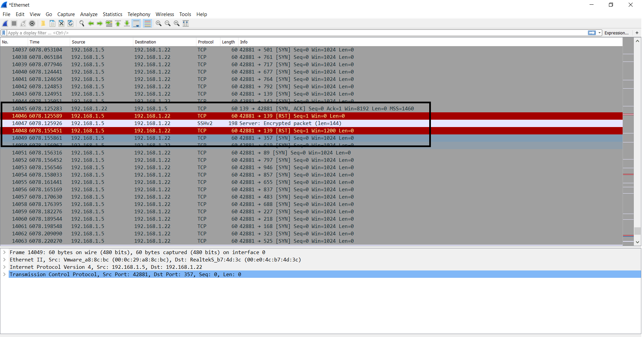Zoom in on the packet list

(x=159, y=23)
